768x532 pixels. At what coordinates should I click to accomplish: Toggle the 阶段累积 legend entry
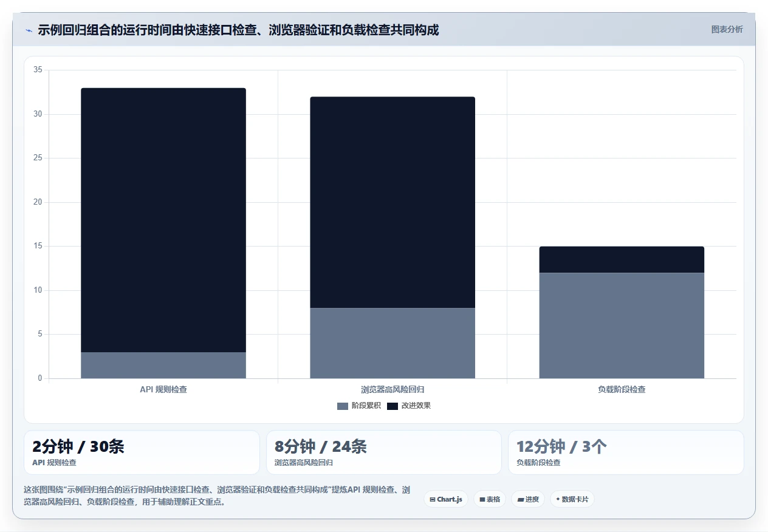point(359,406)
